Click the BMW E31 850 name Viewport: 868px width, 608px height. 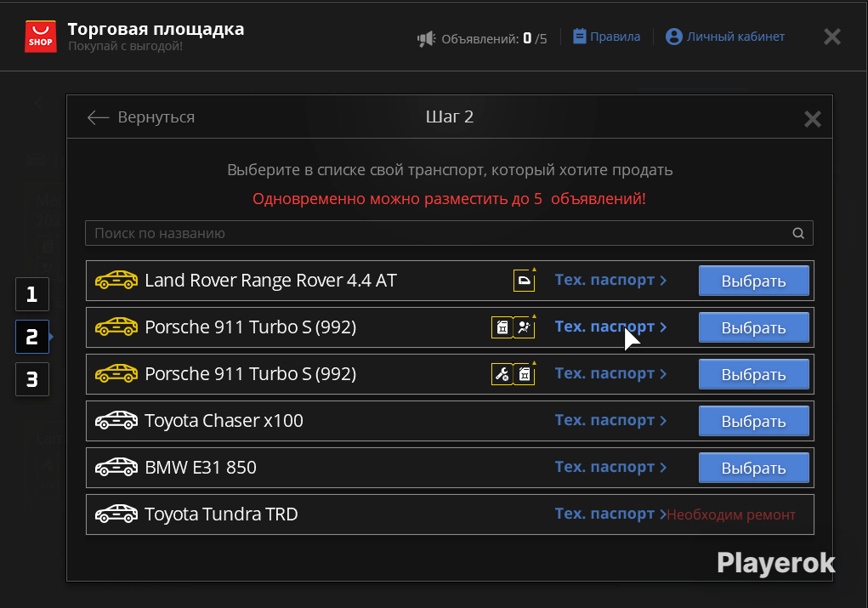click(x=201, y=468)
